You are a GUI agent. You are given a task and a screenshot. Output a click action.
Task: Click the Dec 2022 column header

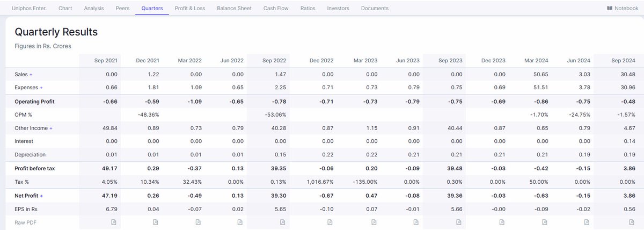[321, 61]
